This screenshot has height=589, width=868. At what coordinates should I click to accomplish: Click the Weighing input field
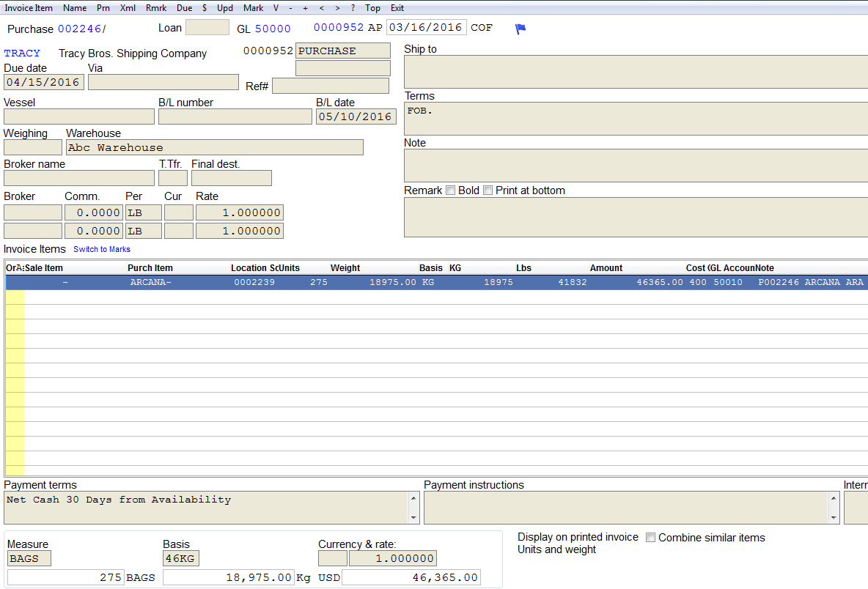tap(33, 147)
